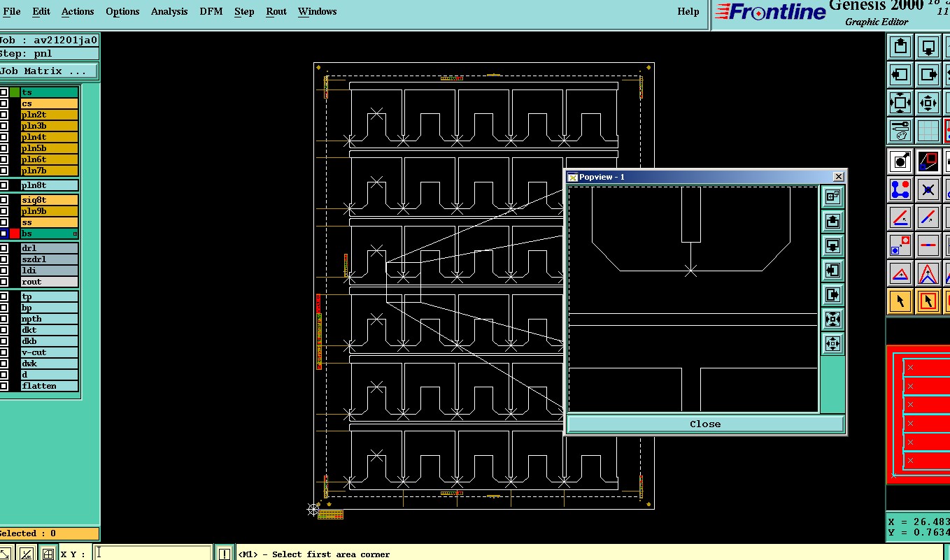
Task: Select the yellow arrow pointer tool
Action: click(x=900, y=301)
